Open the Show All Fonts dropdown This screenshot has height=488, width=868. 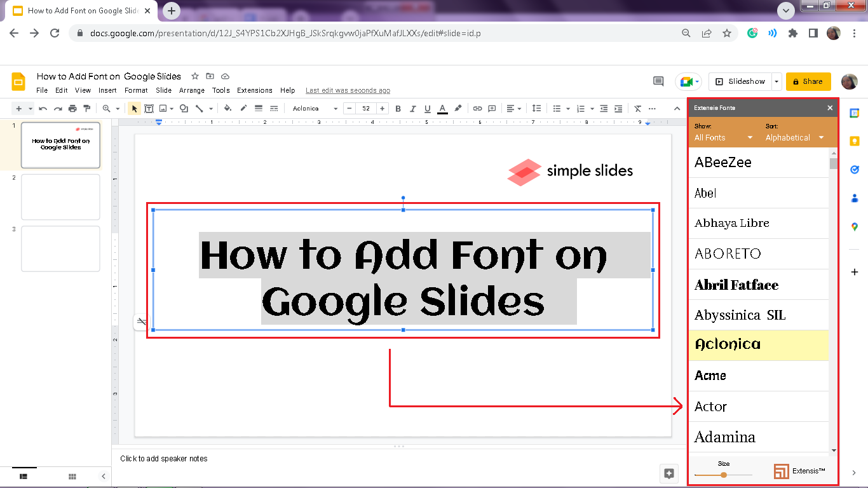721,137
